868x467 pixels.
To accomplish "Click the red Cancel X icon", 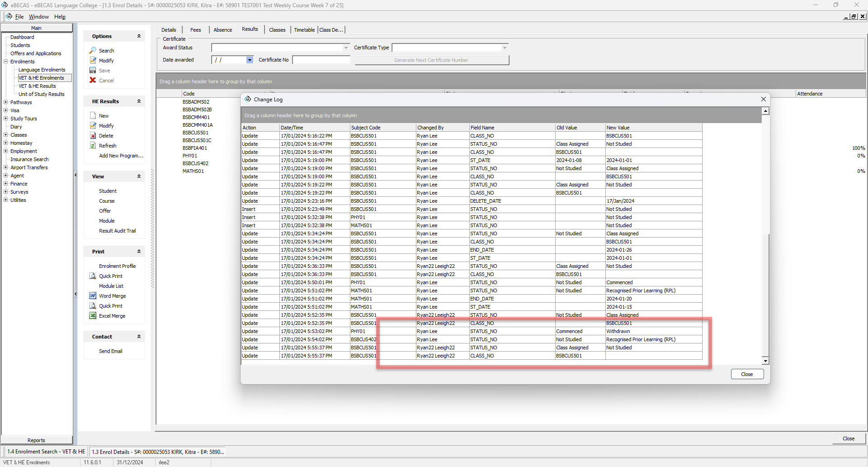I will (x=93, y=81).
